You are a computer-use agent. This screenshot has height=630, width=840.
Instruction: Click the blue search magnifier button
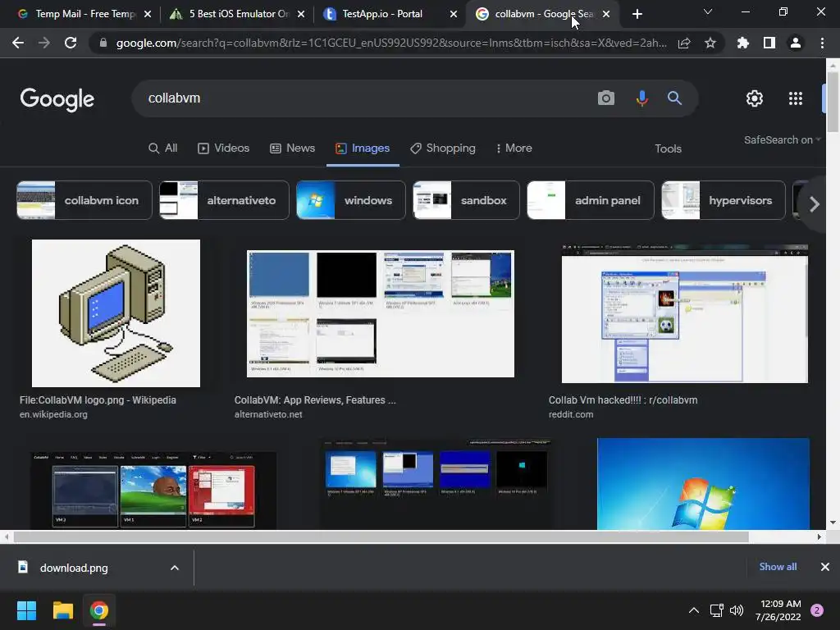(x=674, y=98)
